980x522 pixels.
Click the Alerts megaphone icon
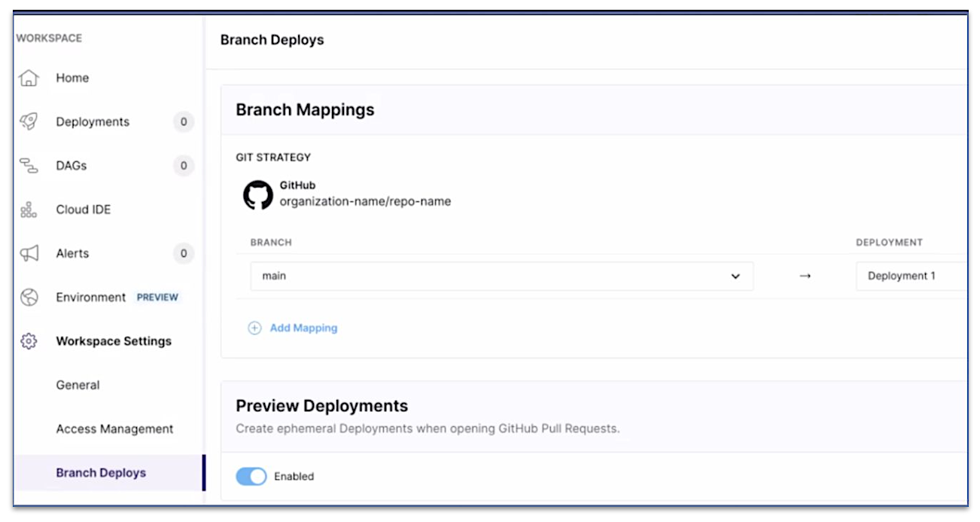(x=29, y=254)
